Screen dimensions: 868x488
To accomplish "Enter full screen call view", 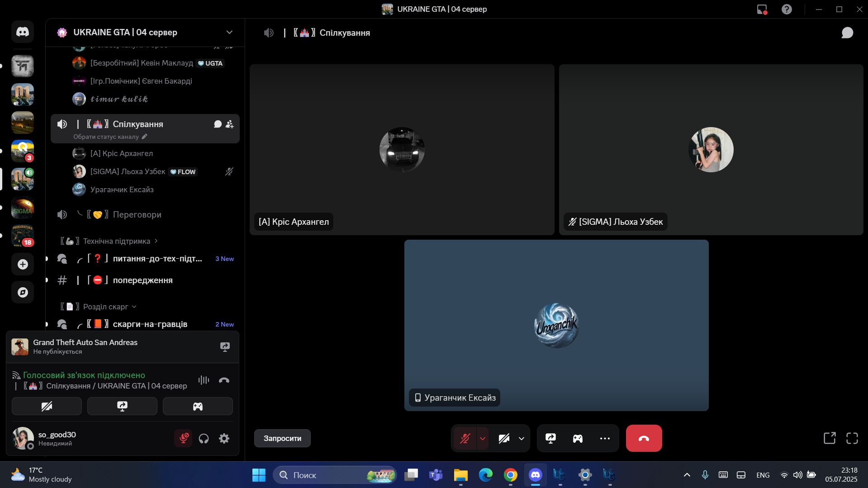I will pos(852,438).
